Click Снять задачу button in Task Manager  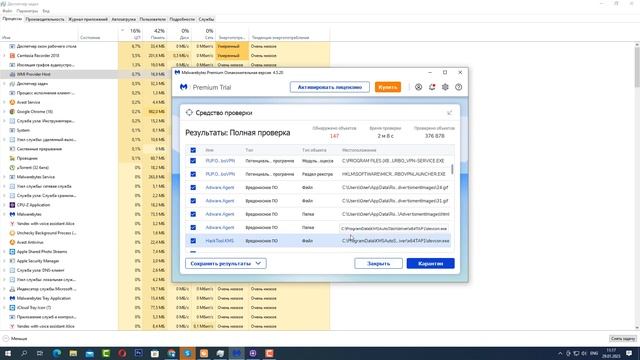623,338
